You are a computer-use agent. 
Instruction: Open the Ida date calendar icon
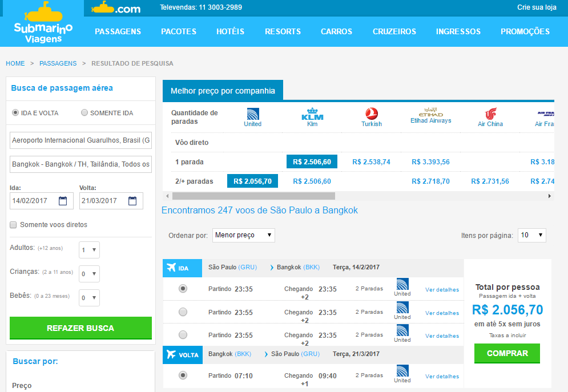pyautogui.click(x=63, y=201)
